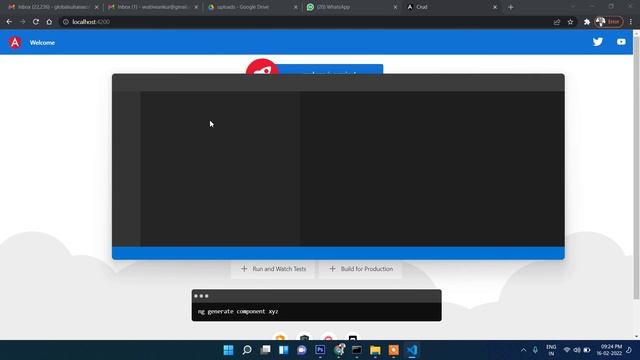
Task: Open File Explorer from the taskbar
Action: tap(375, 350)
